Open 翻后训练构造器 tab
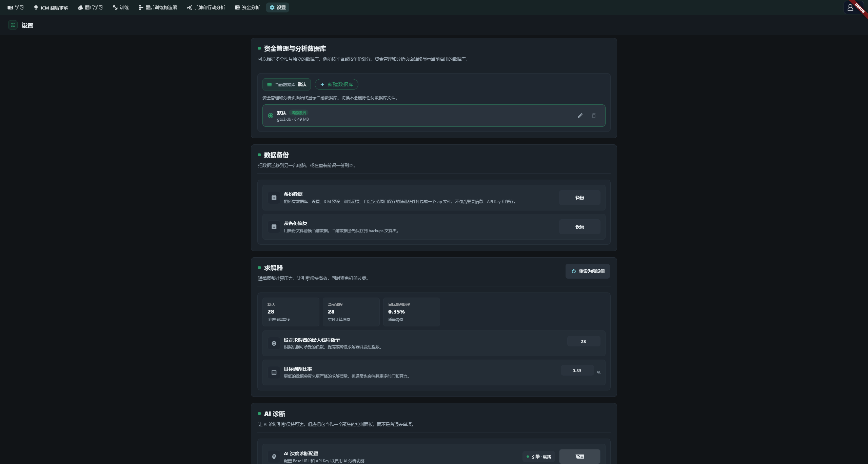Screen dimensions: 868x464 click(x=158, y=7)
